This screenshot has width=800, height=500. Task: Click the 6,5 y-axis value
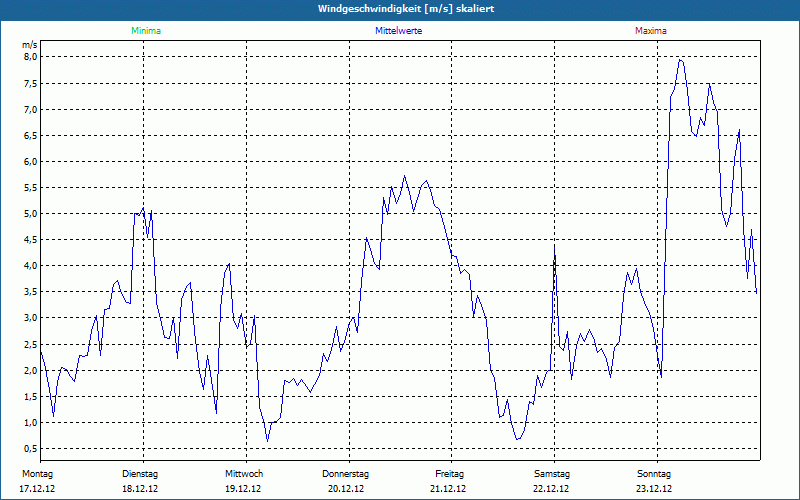[31, 136]
